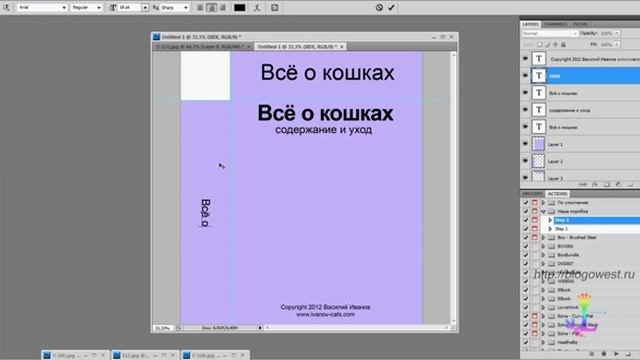Click the Photoshop icon in document title bar

156,37
